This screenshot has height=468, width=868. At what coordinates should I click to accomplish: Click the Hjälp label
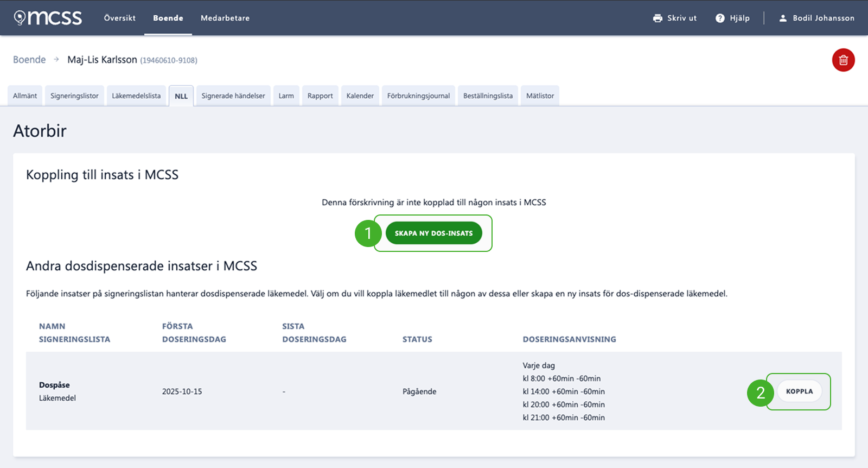click(x=740, y=18)
